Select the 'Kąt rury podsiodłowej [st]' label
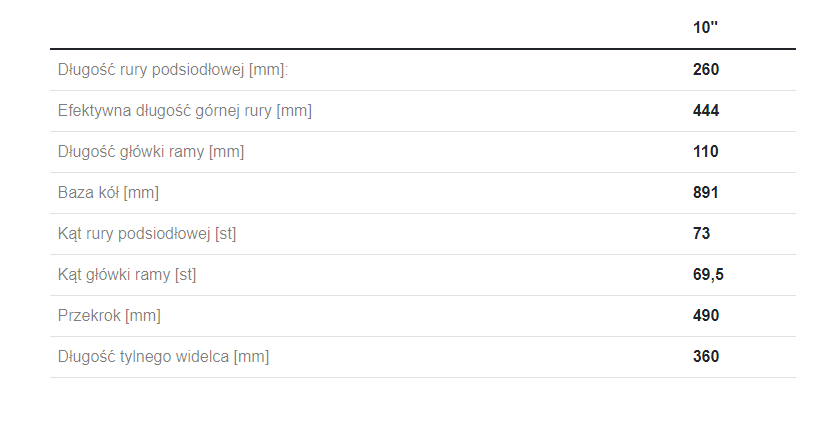 tap(147, 234)
